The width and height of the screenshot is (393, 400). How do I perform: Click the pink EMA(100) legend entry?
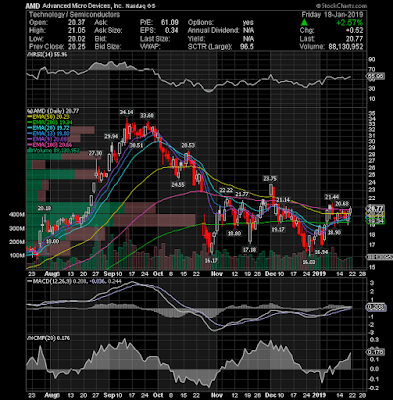tap(49, 145)
